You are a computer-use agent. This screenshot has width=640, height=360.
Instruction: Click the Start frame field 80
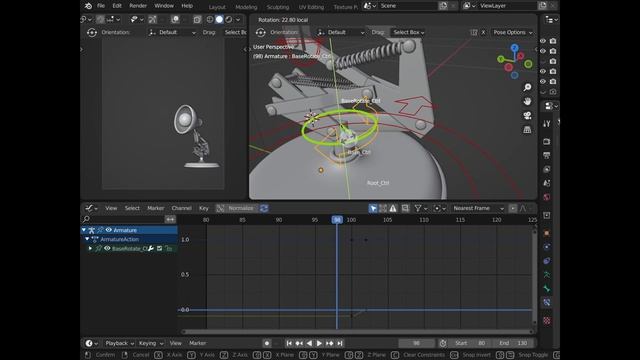[471, 343]
